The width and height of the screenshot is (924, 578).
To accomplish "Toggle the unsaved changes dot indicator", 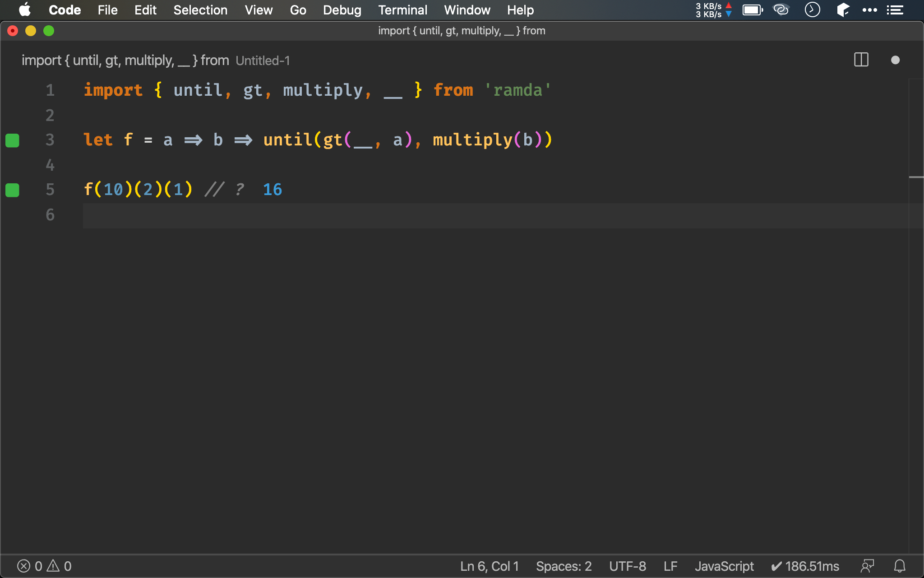I will [896, 60].
